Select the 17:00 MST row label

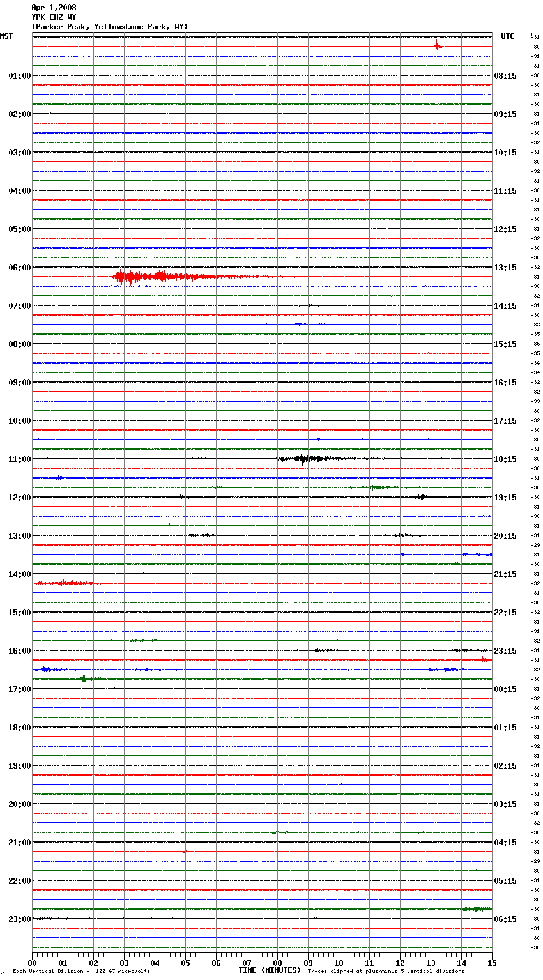20,689
